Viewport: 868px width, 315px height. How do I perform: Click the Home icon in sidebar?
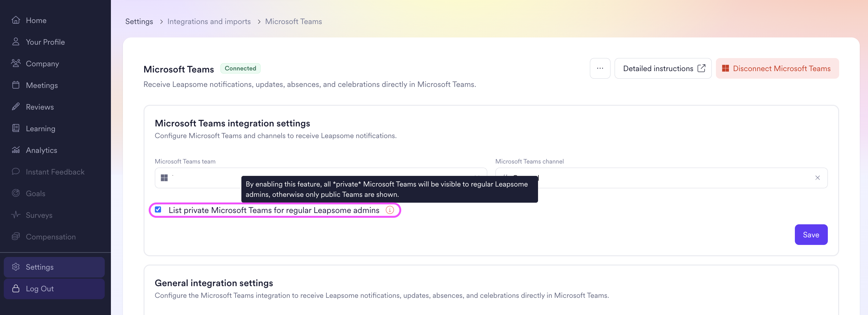pyautogui.click(x=16, y=20)
